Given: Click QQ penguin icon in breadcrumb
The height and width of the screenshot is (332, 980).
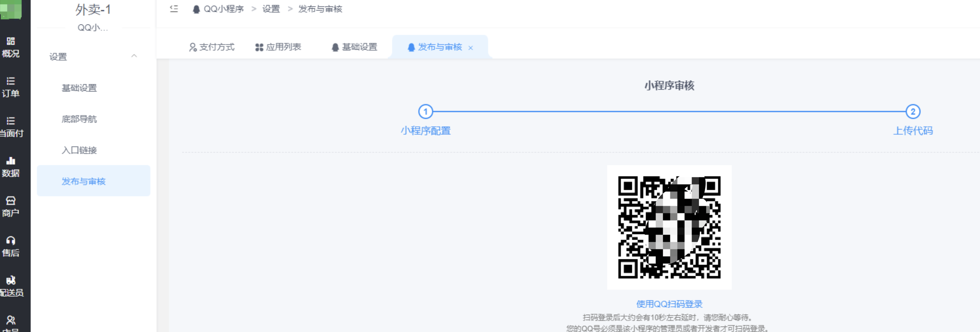Looking at the screenshot, I should pos(196,9).
